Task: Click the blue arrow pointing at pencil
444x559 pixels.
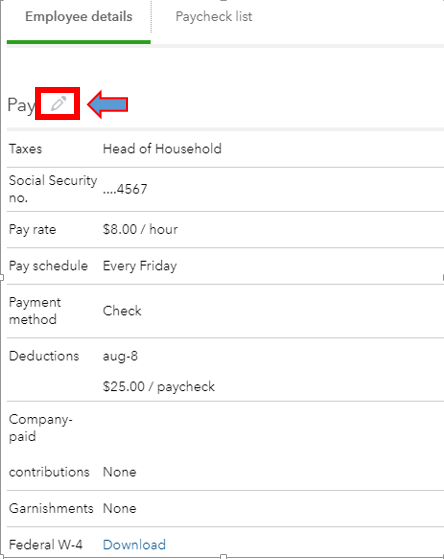Action: 108,104
